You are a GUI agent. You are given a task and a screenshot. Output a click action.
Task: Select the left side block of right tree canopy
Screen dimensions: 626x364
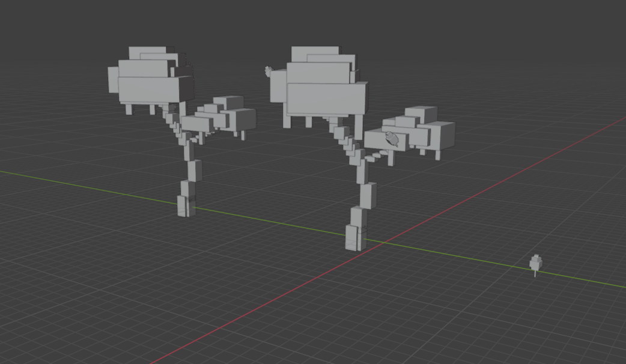277,86
